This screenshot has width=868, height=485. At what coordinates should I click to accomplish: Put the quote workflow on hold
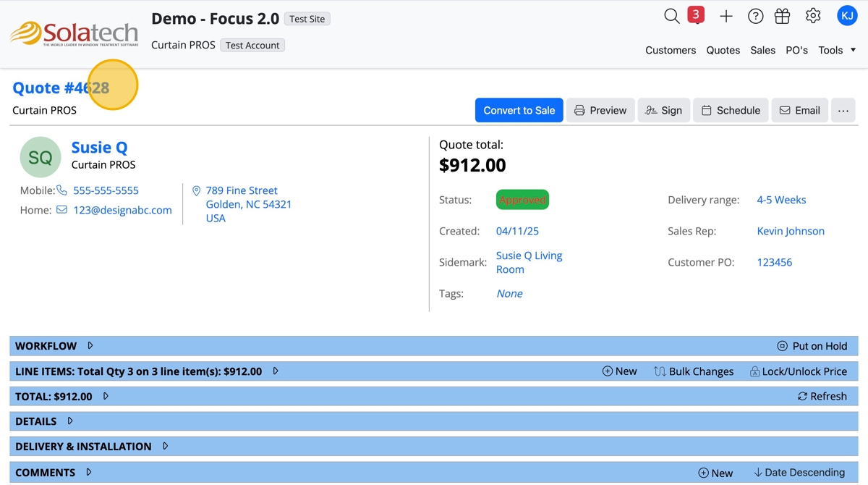click(812, 346)
